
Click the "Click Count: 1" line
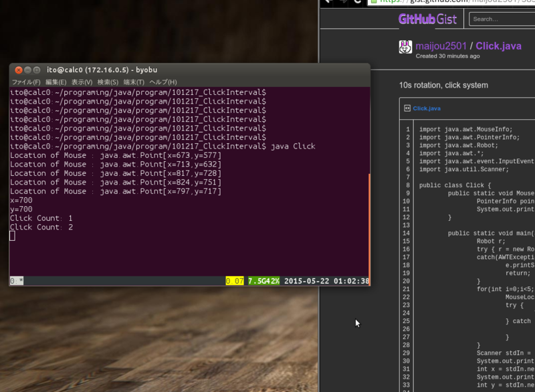pos(41,218)
